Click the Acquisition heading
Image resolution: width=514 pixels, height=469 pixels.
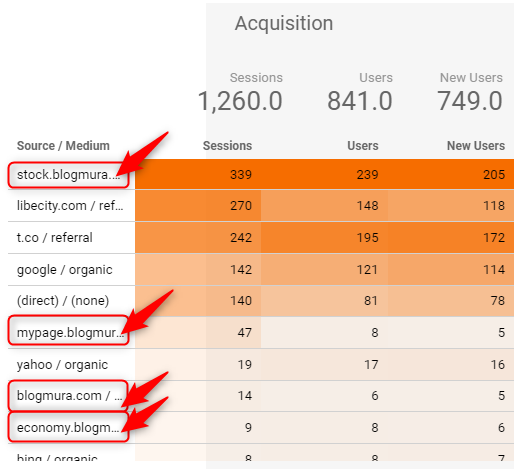[x=284, y=23]
